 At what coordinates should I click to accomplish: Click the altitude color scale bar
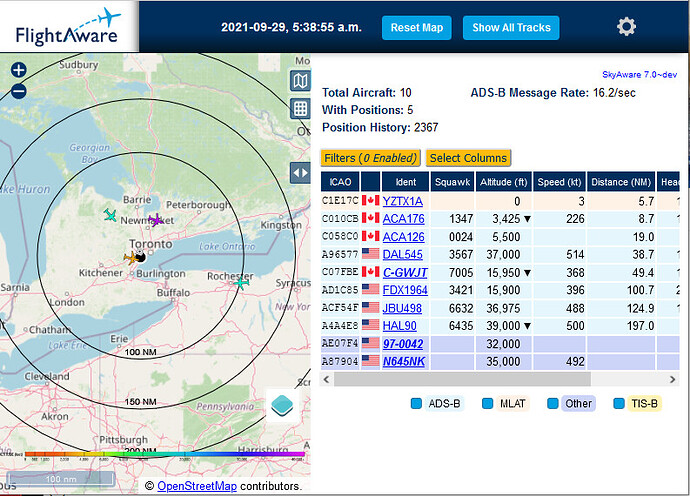pos(165,454)
